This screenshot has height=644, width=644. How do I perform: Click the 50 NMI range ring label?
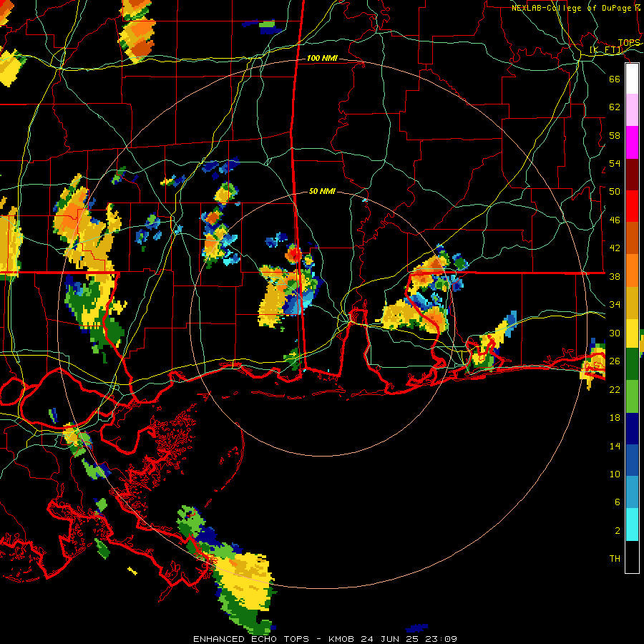point(322,191)
